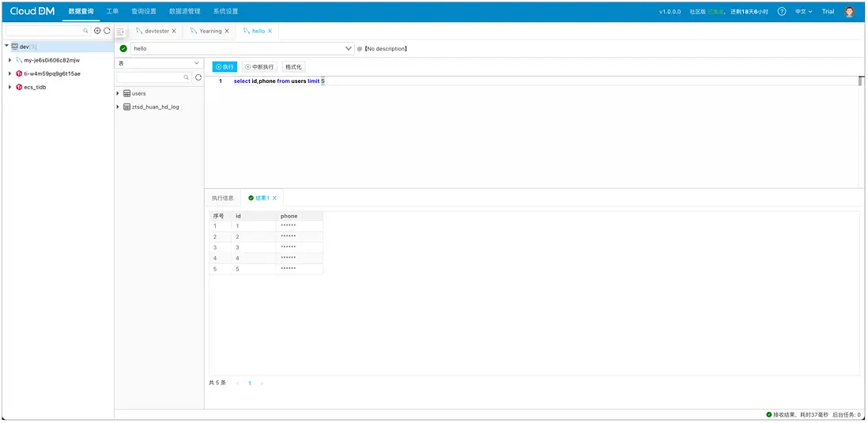The height and width of the screenshot is (423, 868).
Task: Click the masked phone cell in row 1
Action: 300,226
